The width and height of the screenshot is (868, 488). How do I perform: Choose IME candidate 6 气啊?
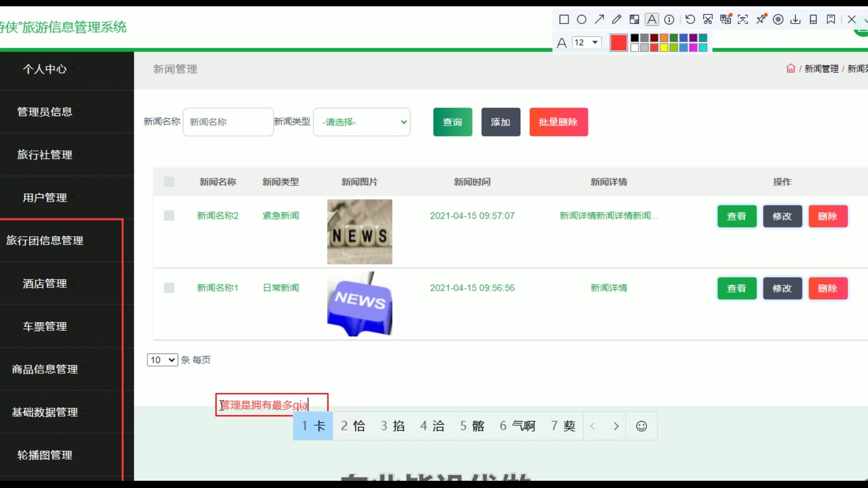click(x=518, y=426)
